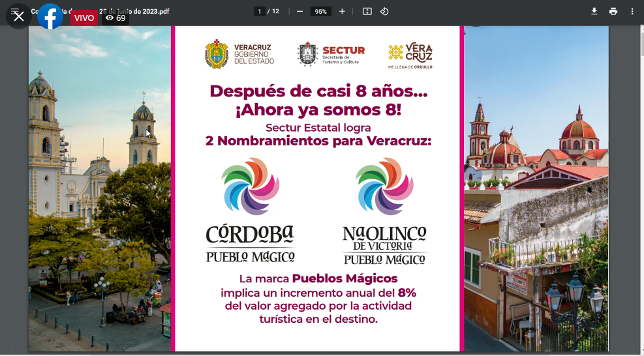
Task: Click the Naolinco town photo
Action: click(x=536, y=188)
